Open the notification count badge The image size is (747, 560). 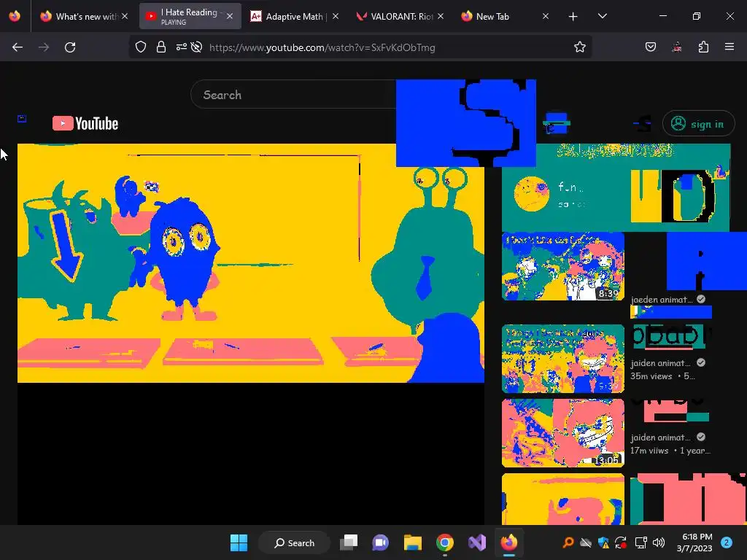point(726,542)
